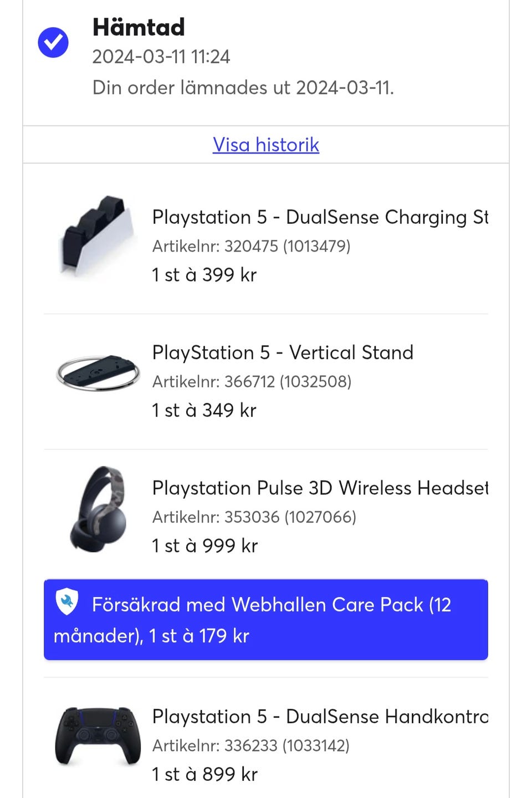Open the Visa historik link
Image resolution: width=532 pixels, height=798 pixels.
pyautogui.click(x=266, y=145)
